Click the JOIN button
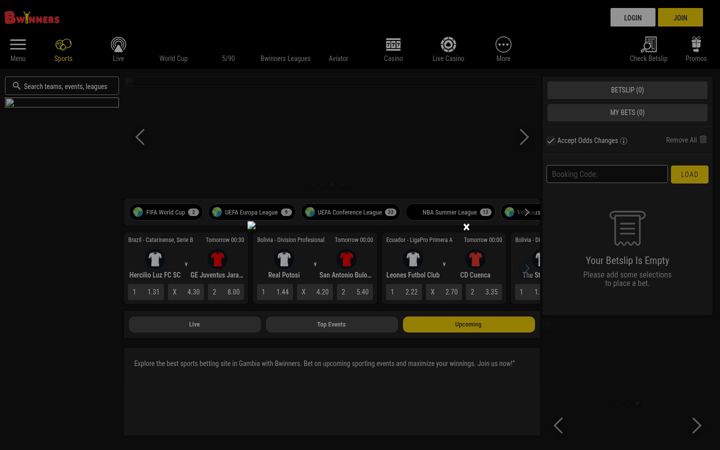Screen dimensions: 720x450 coord(681,17)
